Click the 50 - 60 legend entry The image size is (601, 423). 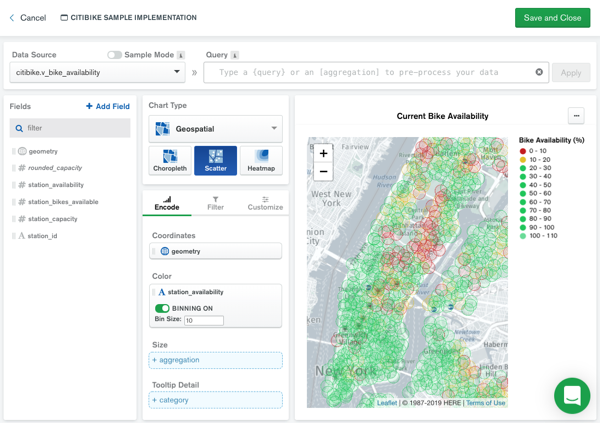(x=535, y=193)
